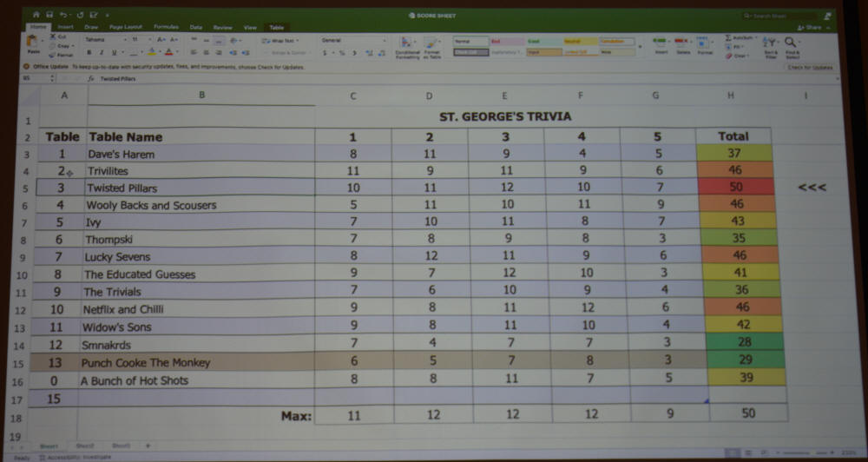
Task: Switch to the Formulas ribbon tab
Action: click(x=166, y=27)
